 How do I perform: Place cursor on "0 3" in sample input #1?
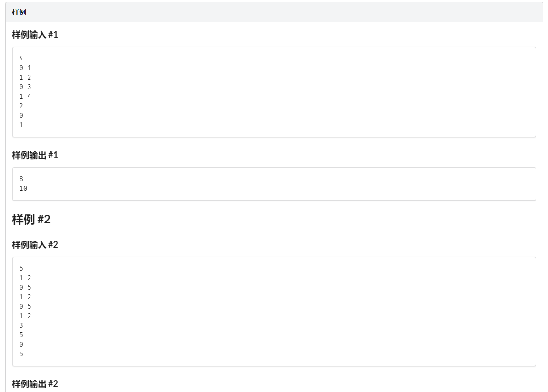click(25, 87)
